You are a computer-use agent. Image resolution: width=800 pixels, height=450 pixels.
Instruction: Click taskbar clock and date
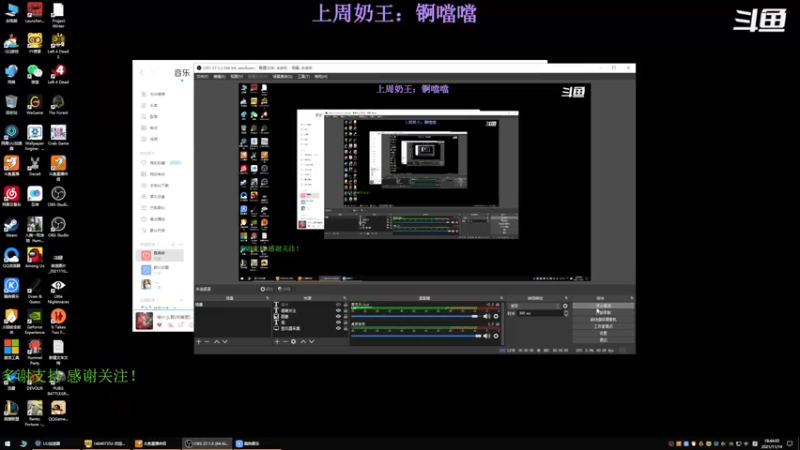tap(771, 443)
